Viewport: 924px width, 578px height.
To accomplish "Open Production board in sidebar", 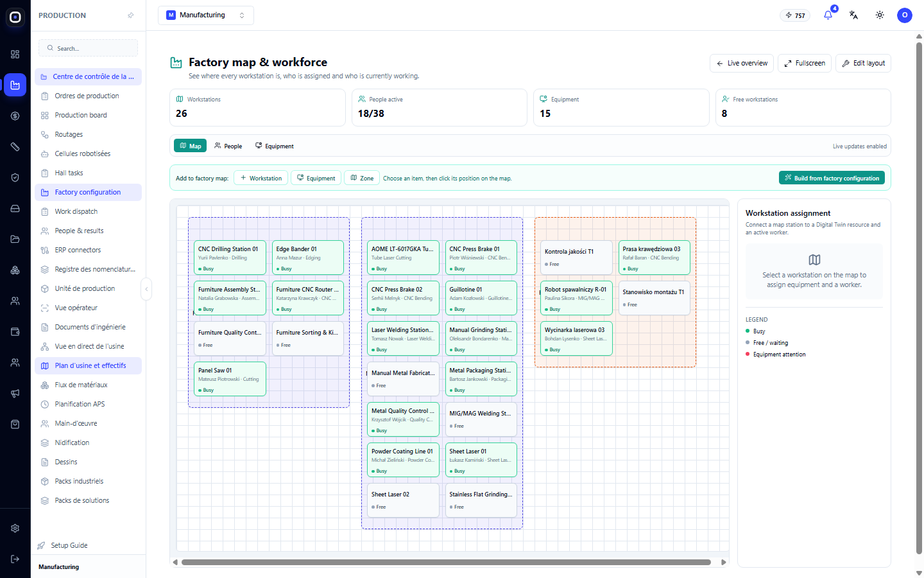I will [88, 115].
